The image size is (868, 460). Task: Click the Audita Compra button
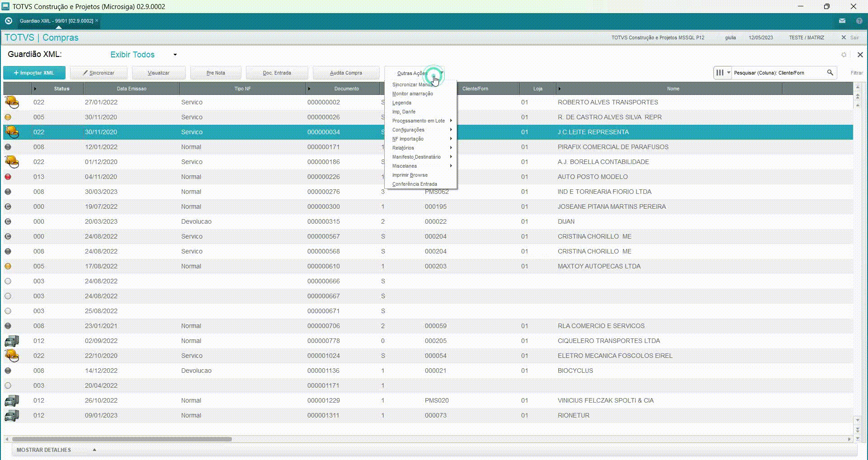346,73
